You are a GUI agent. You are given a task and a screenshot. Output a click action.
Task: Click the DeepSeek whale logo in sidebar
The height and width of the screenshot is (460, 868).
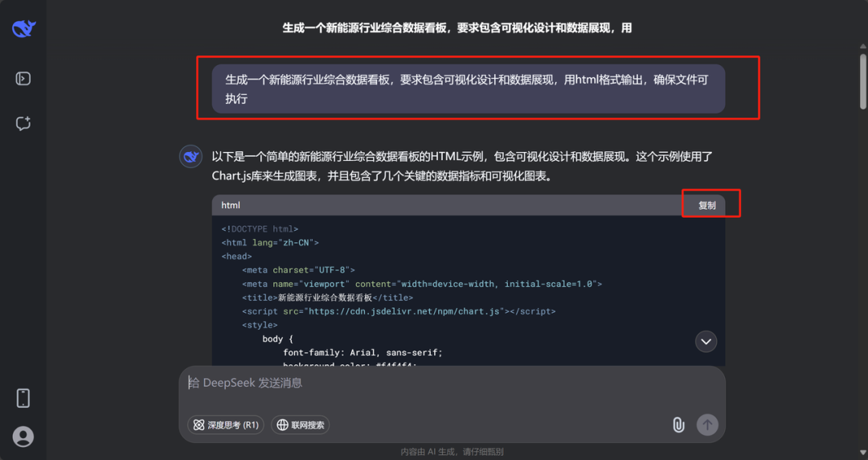24,29
